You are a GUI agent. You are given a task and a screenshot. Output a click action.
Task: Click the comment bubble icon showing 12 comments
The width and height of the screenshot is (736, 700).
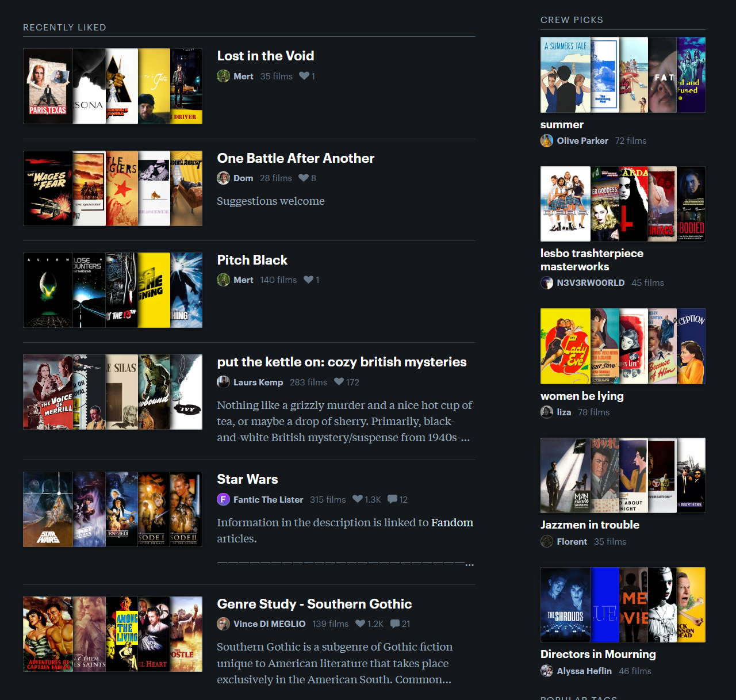click(x=393, y=499)
